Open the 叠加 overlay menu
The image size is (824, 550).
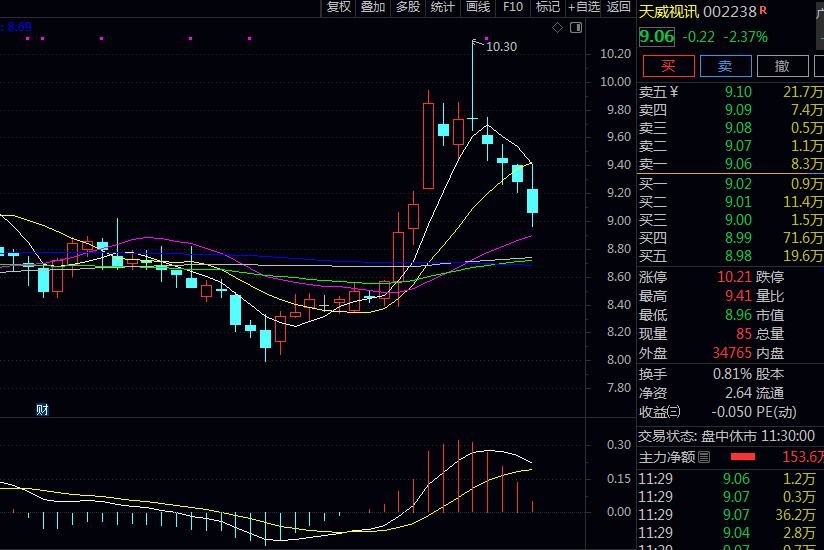(x=373, y=7)
